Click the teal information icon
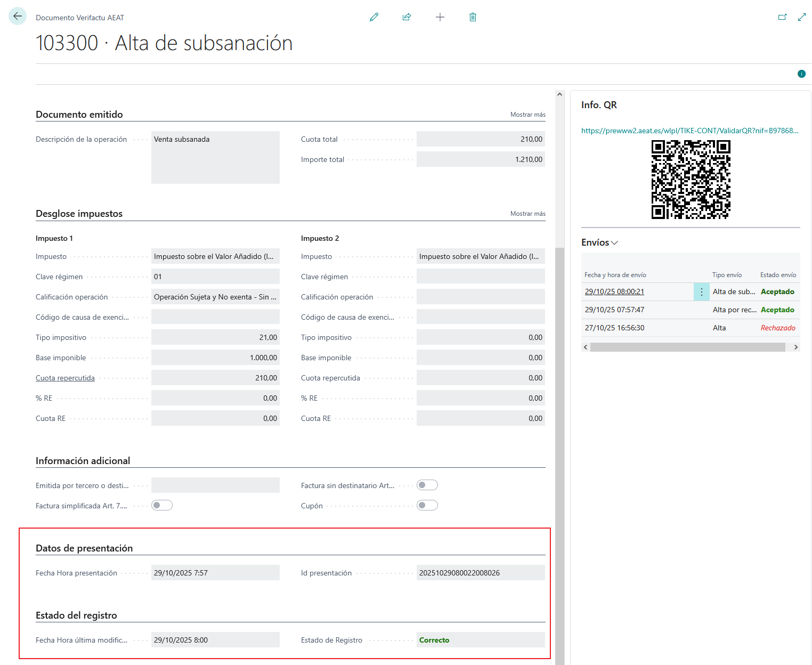Viewport: 812px width, 665px height. pyautogui.click(x=801, y=74)
